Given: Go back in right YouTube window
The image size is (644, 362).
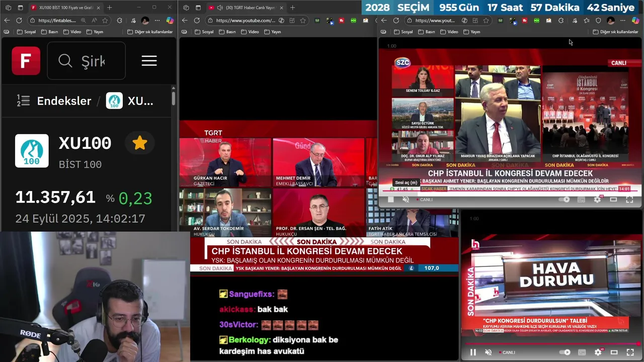Looking at the screenshot, I should click(x=384, y=20).
